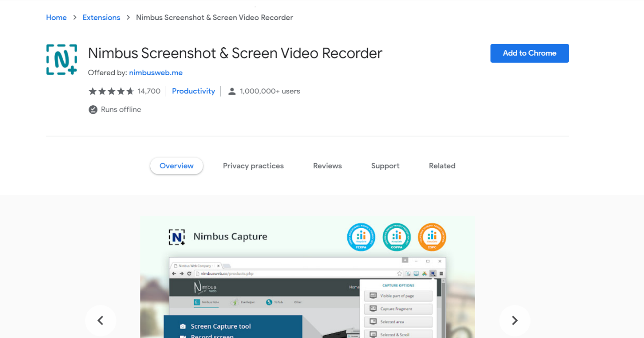The image size is (644, 338).
Task: Show the previous screenshot with left arrow
Action: tap(100, 320)
